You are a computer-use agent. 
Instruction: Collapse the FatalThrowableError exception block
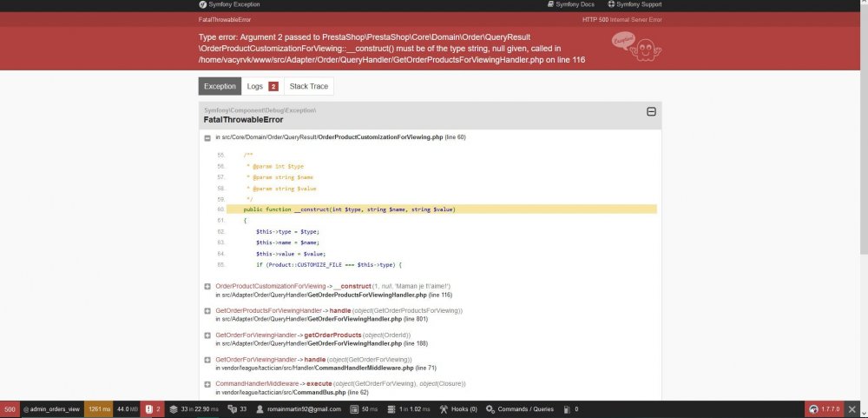click(x=651, y=111)
